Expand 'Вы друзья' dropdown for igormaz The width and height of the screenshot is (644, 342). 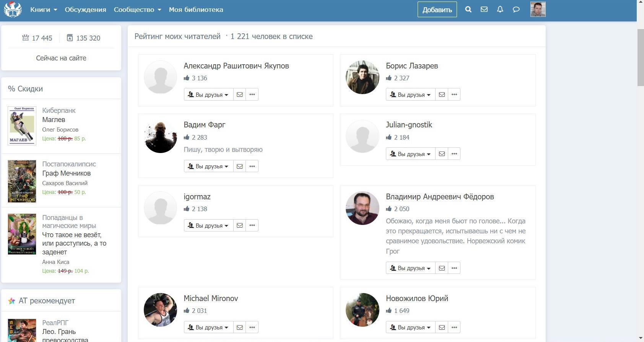(x=208, y=225)
